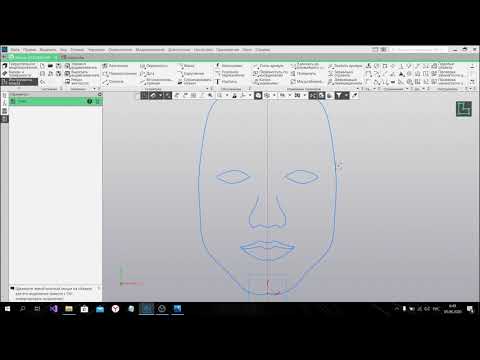480x360 pixels.
Task: Open the Файл menu
Action: [15, 50]
